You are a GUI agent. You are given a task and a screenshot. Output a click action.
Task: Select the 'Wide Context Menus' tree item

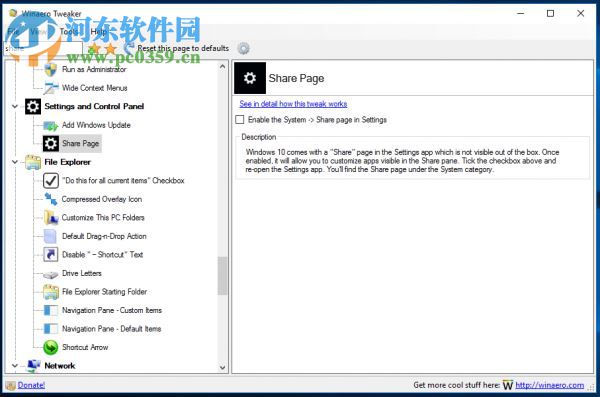click(95, 88)
